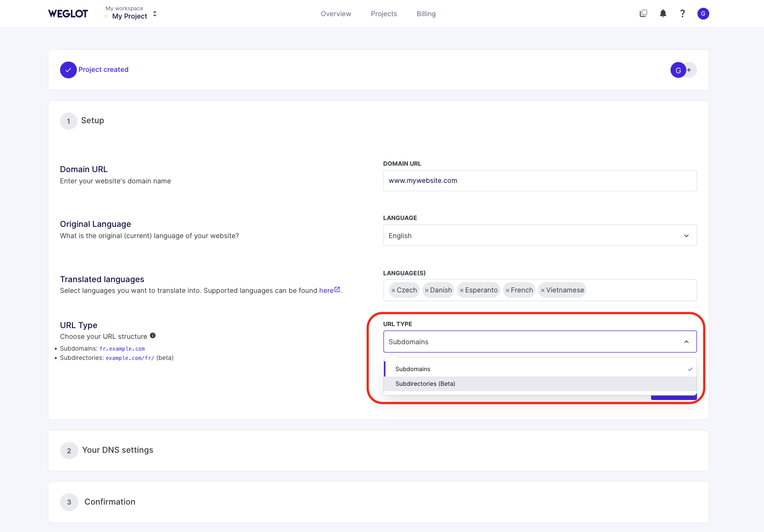764x532 pixels.
Task: Open the G avatar account menu
Action: point(703,13)
